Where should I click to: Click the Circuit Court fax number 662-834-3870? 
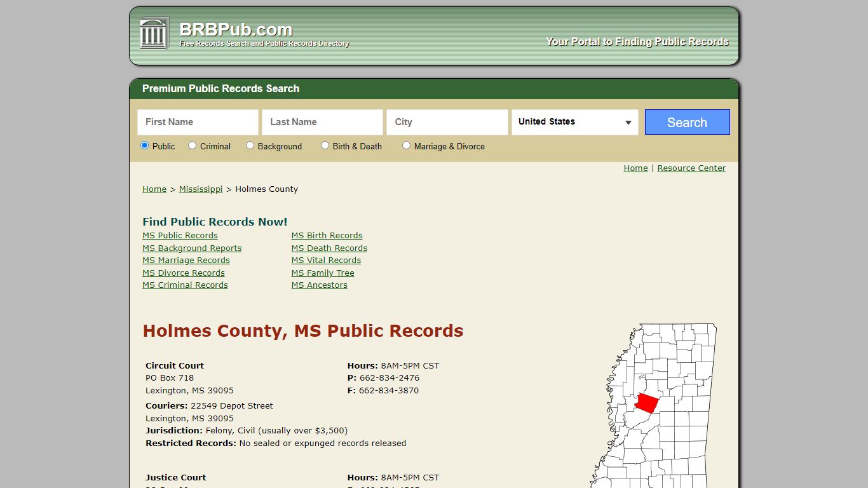pyautogui.click(x=389, y=391)
